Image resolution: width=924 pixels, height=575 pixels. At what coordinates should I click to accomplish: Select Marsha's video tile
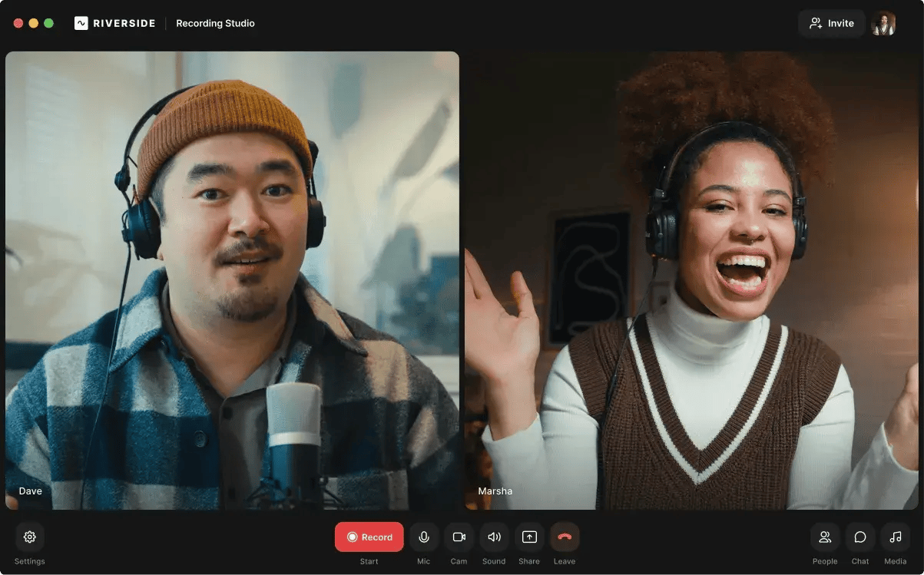pos(691,280)
